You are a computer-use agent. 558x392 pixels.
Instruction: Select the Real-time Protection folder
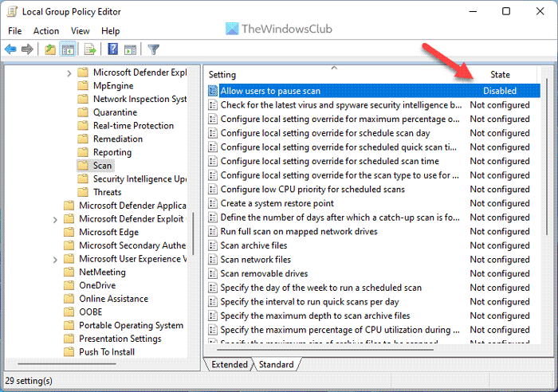[133, 126]
